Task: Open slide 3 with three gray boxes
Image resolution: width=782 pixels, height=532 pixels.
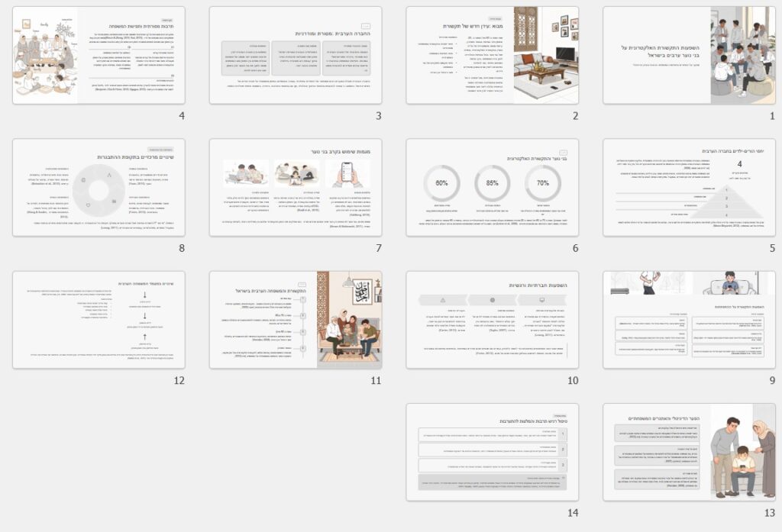Action: [295, 56]
